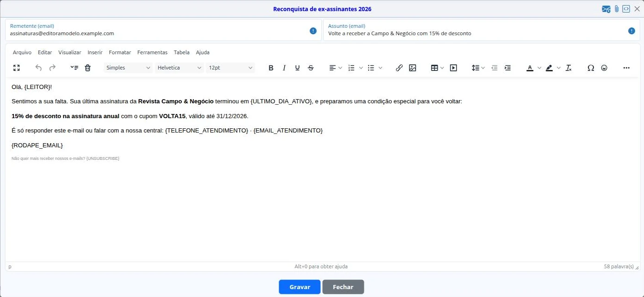
Task: Expand the text color palette chevron
Action: (x=539, y=68)
